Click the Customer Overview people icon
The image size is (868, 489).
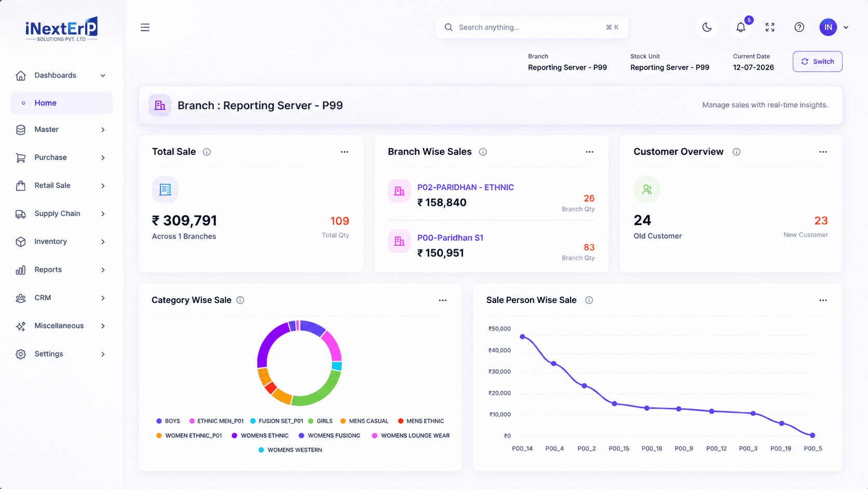click(647, 189)
